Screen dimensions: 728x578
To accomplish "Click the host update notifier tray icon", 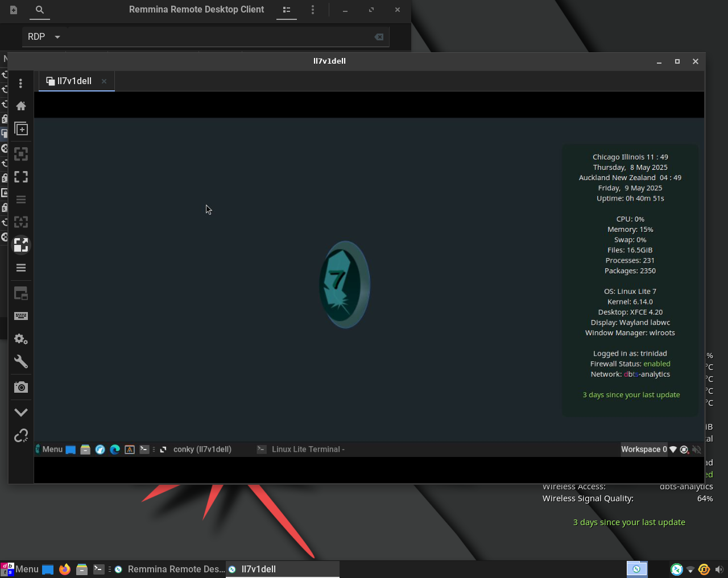I will [704, 569].
